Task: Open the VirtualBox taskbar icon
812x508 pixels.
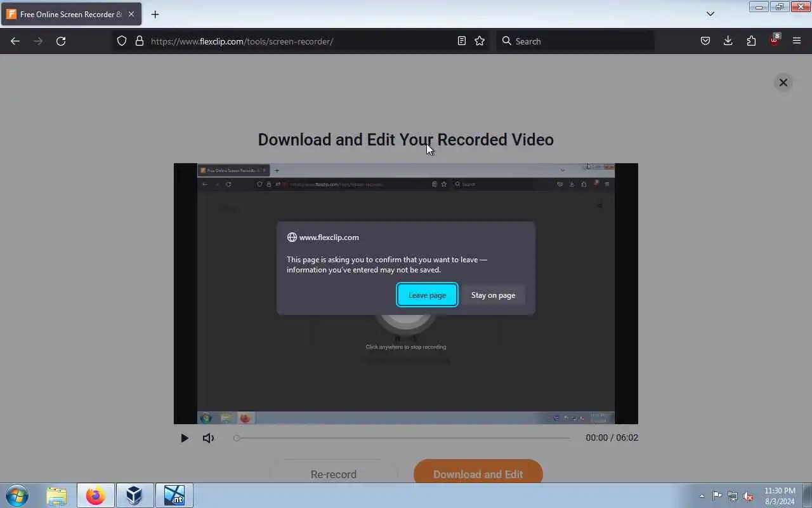Action: click(x=134, y=495)
